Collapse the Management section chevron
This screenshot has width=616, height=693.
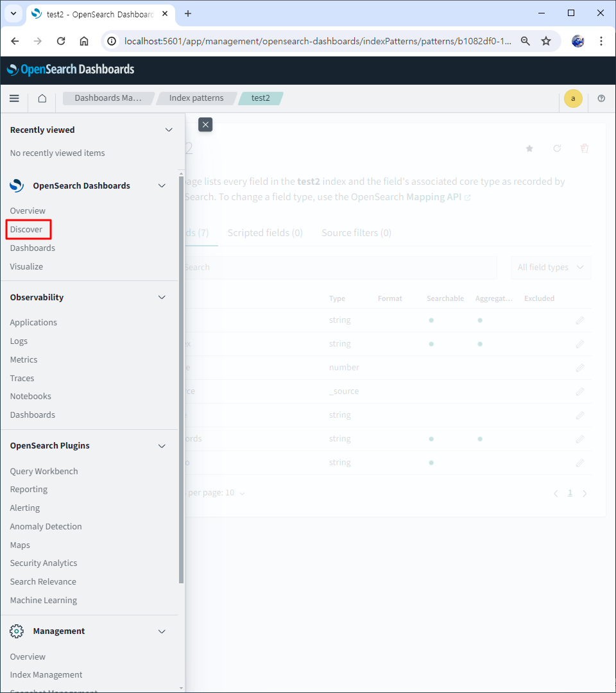point(162,631)
